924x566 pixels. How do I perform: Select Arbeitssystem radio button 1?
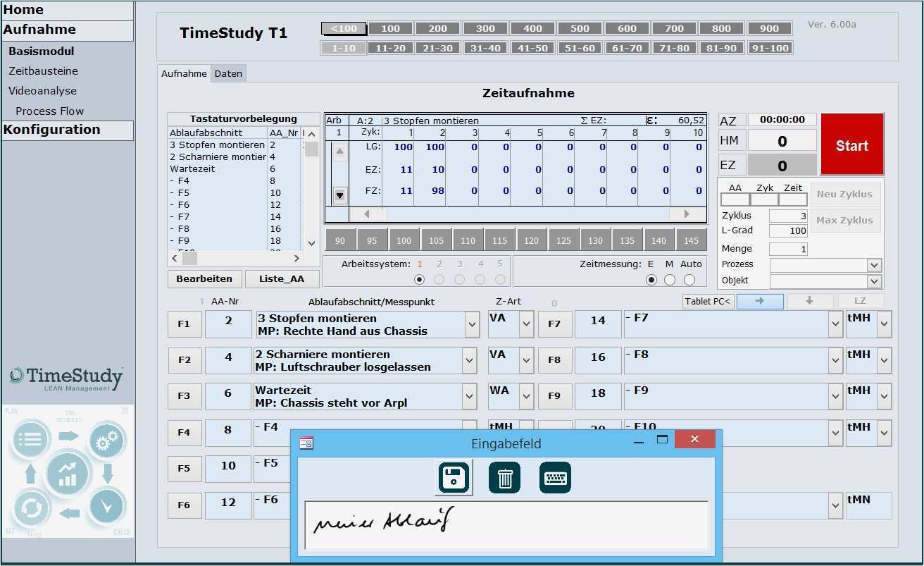coord(420,280)
